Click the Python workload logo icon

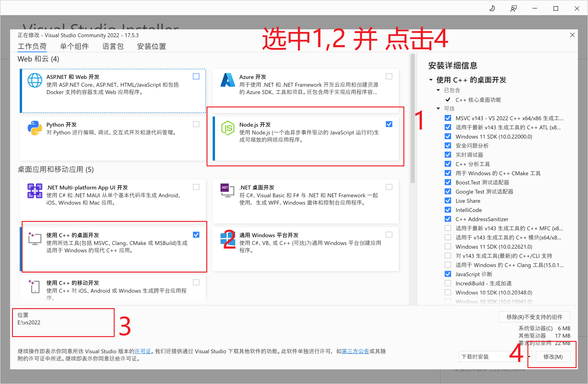tap(35, 128)
